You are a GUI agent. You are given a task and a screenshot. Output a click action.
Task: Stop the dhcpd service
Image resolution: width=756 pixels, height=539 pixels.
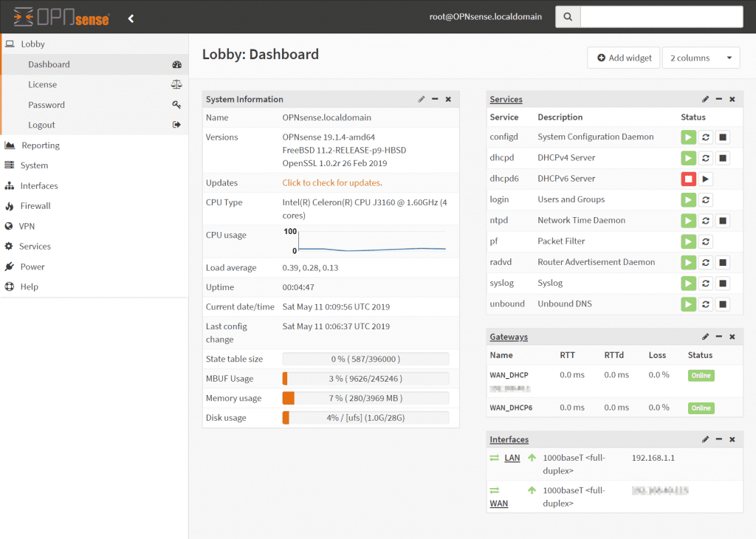pyautogui.click(x=722, y=158)
